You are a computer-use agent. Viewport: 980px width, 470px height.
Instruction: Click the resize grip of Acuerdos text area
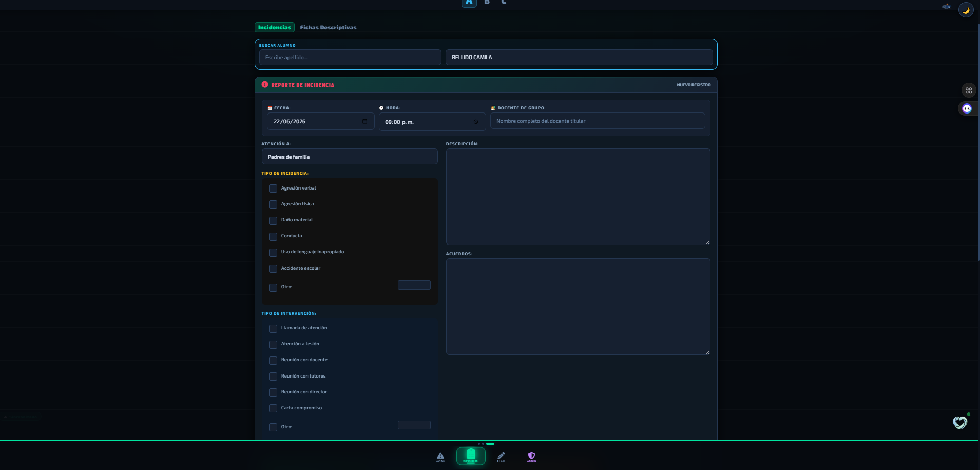[x=707, y=352]
